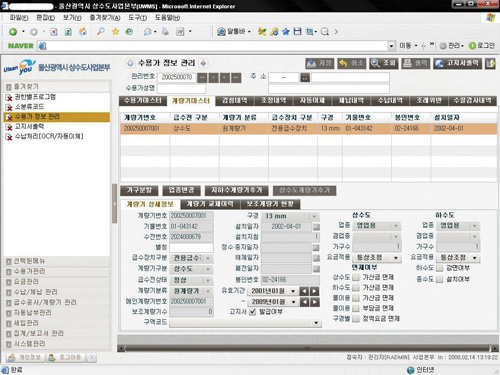Screen dimensions: 500x375
Task: Open calendar icon for 해제일자
Action: point(316,258)
